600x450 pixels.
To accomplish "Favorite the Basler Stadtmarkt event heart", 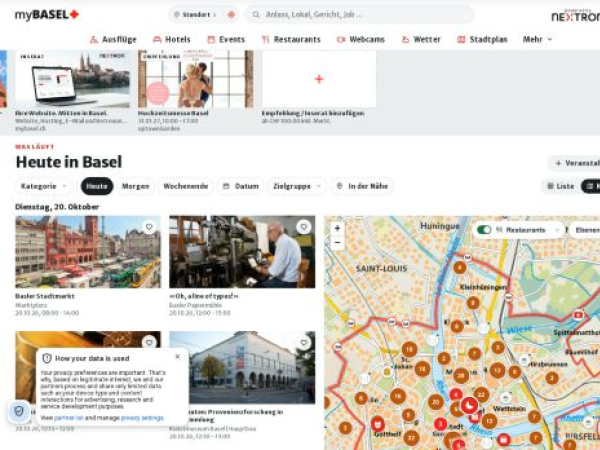I will (149, 227).
